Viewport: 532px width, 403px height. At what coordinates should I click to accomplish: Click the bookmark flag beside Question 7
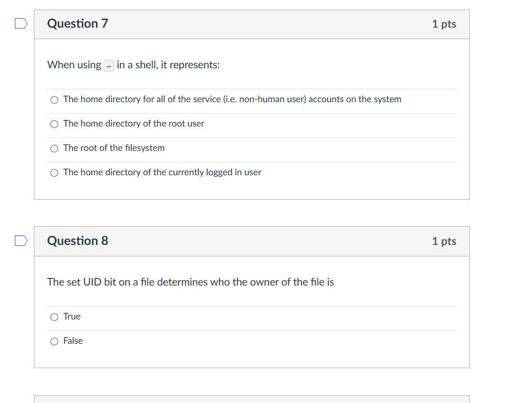(x=21, y=23)
